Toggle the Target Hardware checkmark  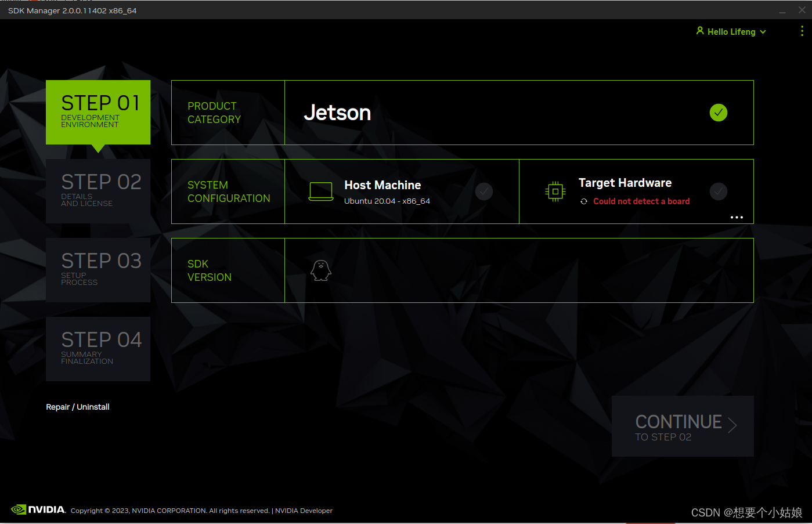coord(719,191)
